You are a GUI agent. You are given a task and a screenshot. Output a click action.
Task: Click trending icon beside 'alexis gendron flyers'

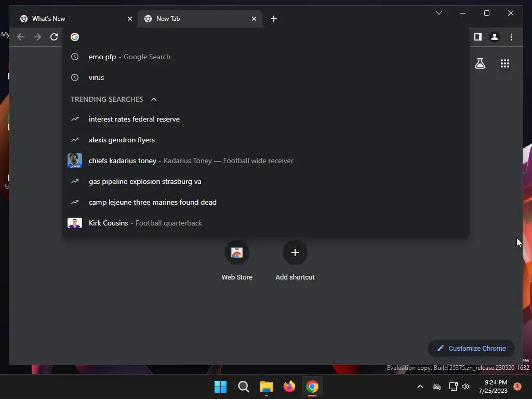pos(75,140)
